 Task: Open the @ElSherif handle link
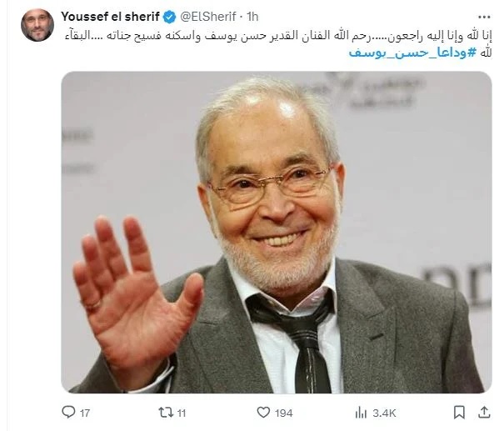[x=208, y=17]
